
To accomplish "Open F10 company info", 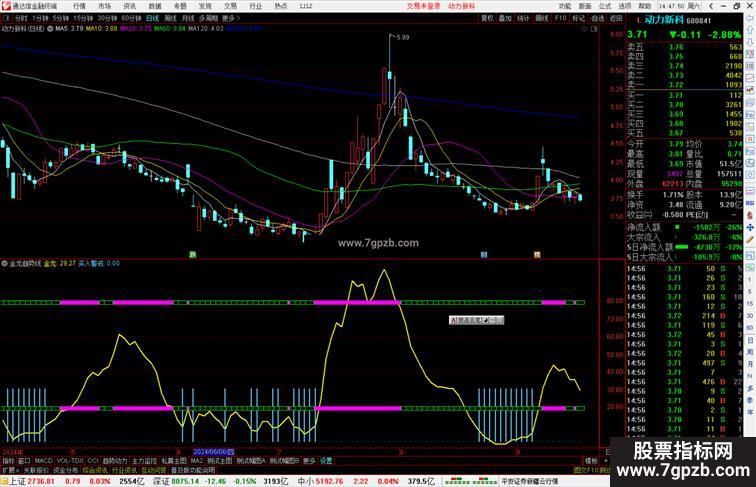I will tap(560, 18).
